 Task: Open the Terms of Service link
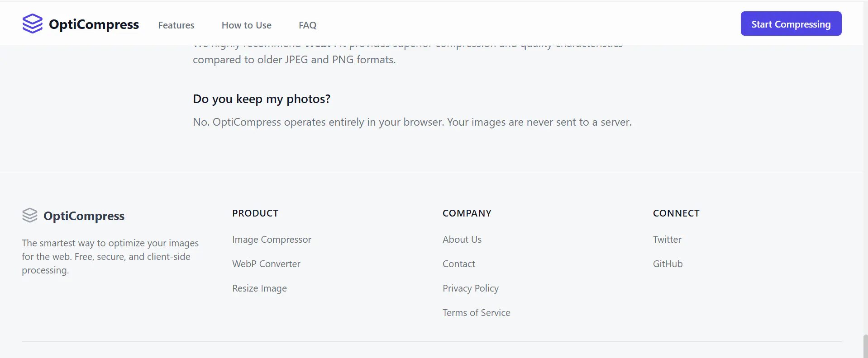[x=477, y=313]
